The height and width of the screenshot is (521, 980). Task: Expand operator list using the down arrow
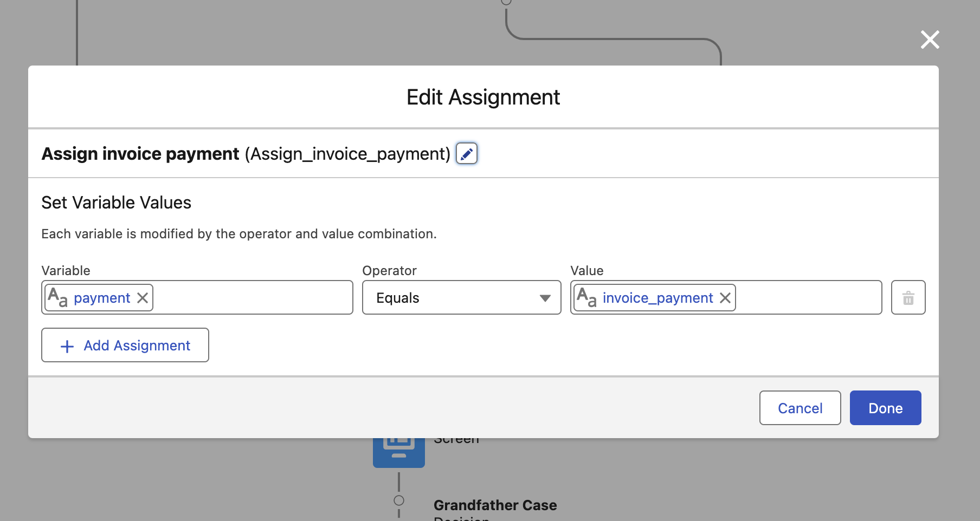click(x=545, y=298)
